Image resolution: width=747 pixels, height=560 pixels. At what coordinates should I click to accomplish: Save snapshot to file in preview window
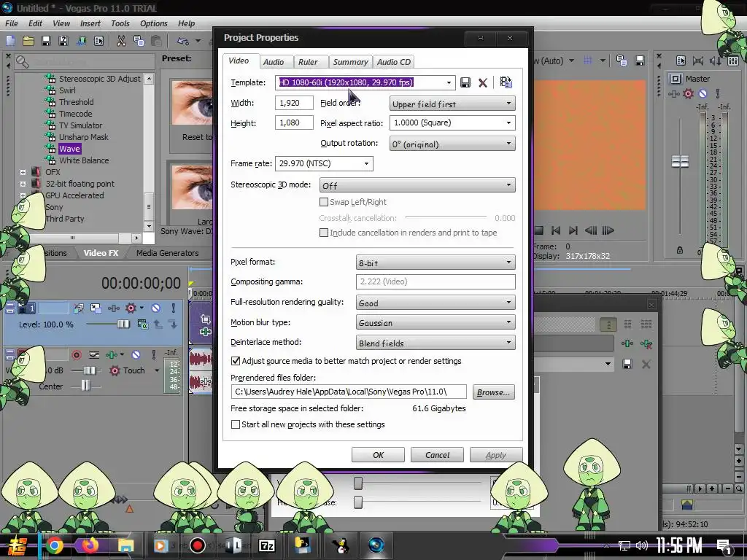640,61
